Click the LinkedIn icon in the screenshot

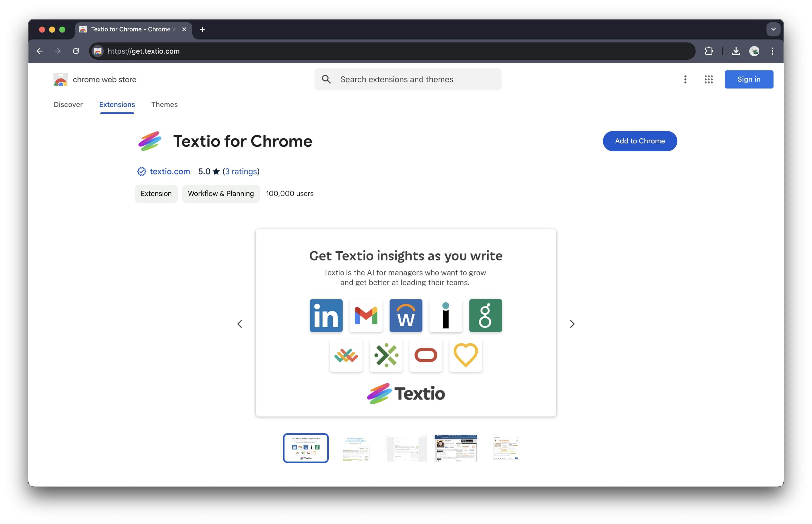coord(326,315)
